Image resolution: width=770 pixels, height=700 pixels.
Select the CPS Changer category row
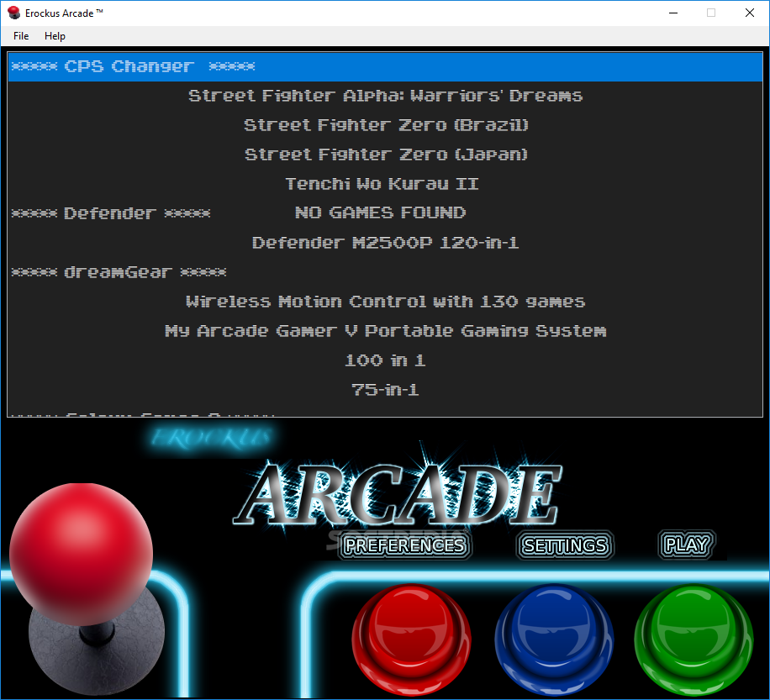coord(385,66)
